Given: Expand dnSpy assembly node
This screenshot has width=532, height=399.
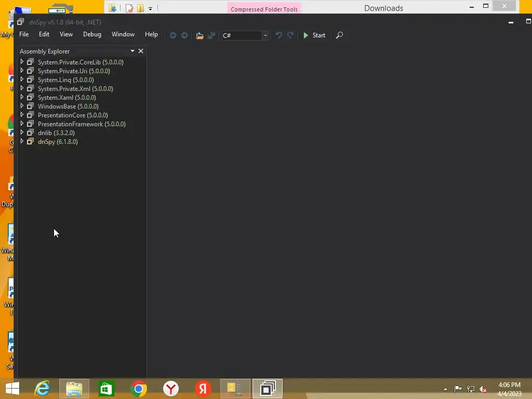Looking at the screenshot, I should 22,141.
